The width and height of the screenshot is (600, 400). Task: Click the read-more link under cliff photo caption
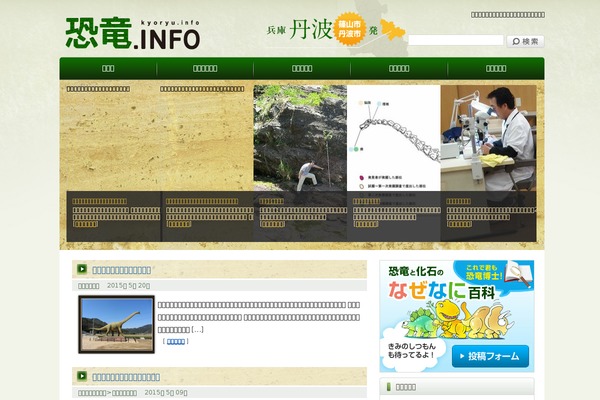(x=272, y=224)
